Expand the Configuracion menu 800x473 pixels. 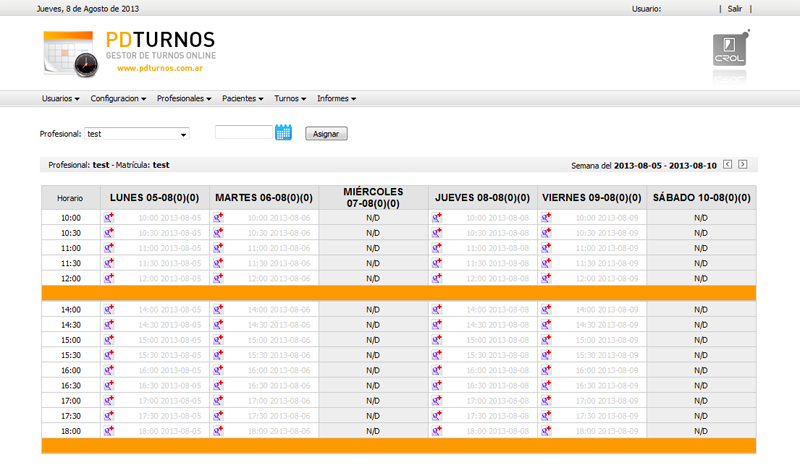click(x=118, y=99)
